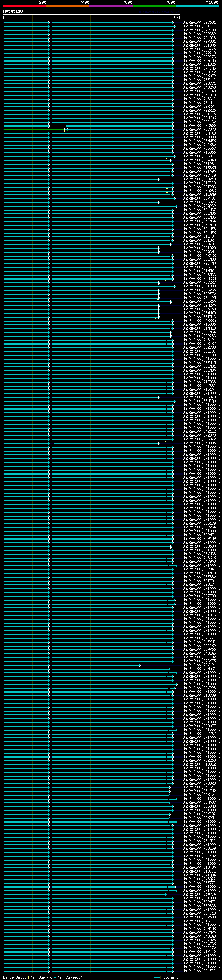Screen dimensions: 222x980
Task: Open hit UniRef100_P04736
Action: (199, 943)
